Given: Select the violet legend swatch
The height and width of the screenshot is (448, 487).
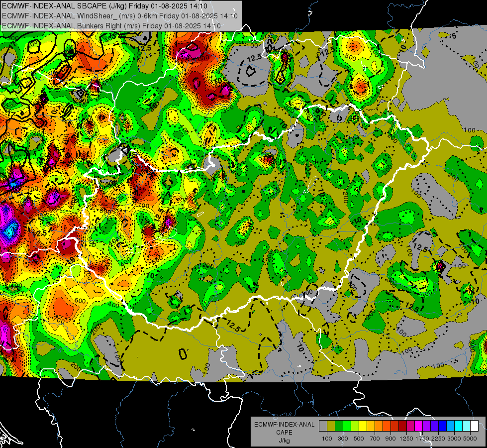Looking at the screenshot, I should (434, 426).
